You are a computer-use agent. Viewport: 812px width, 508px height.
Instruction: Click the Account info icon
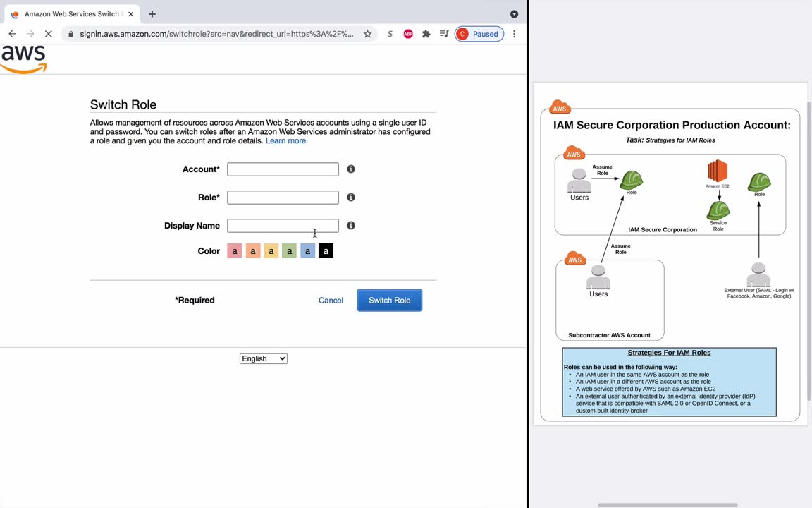coord(351,169)
